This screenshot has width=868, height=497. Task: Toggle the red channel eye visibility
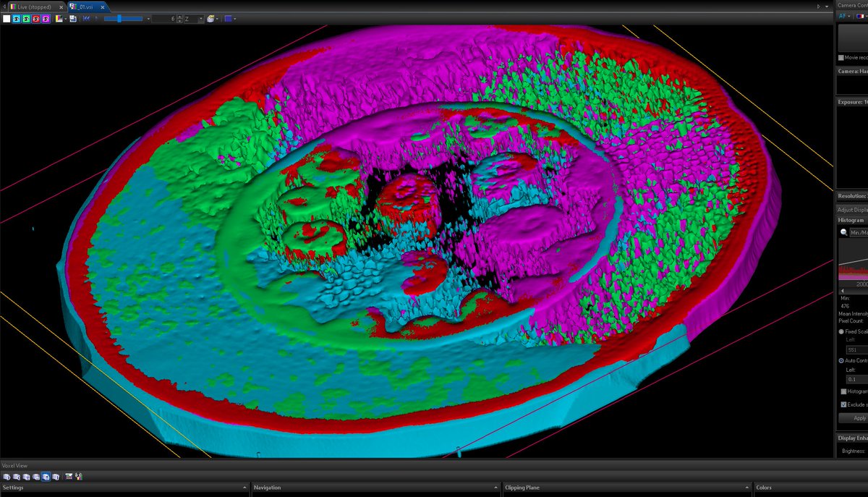point(35,19)
